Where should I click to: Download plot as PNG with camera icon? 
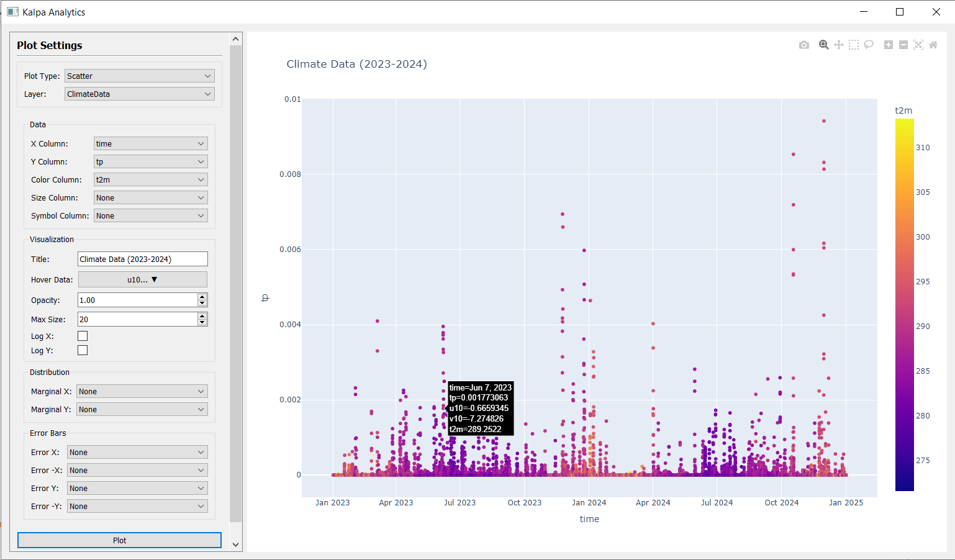coord(804,45)
